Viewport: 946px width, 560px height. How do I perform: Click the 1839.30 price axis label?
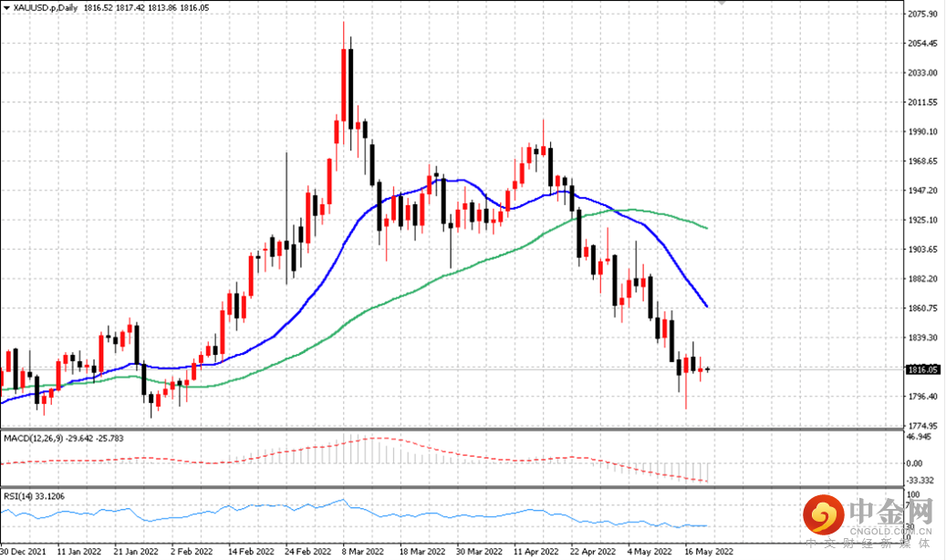pos(923,338)
